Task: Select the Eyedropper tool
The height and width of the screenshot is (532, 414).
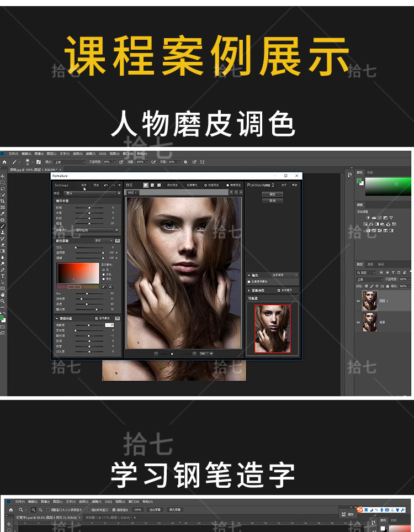Action: point(3,214)
